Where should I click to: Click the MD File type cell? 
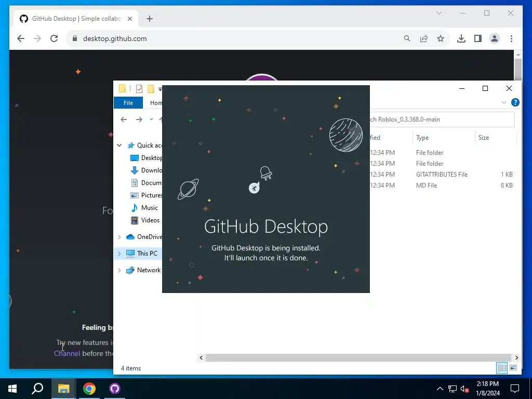[x=427, y=185]
